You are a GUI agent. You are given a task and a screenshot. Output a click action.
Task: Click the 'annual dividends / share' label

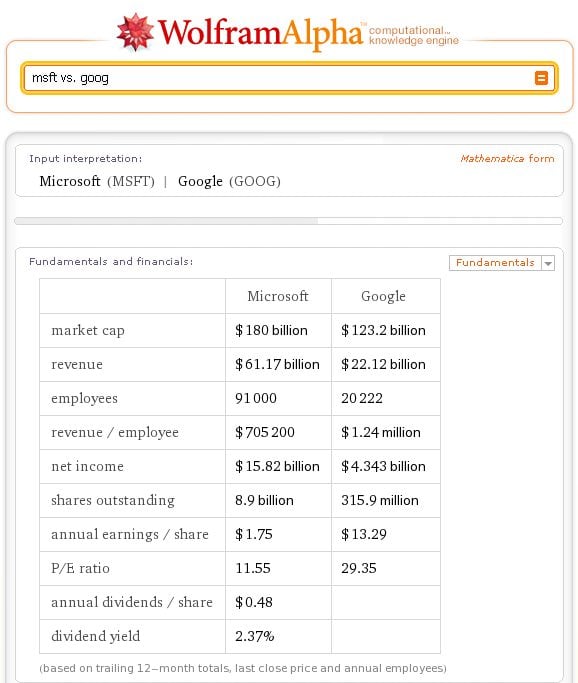pos(132,602)
